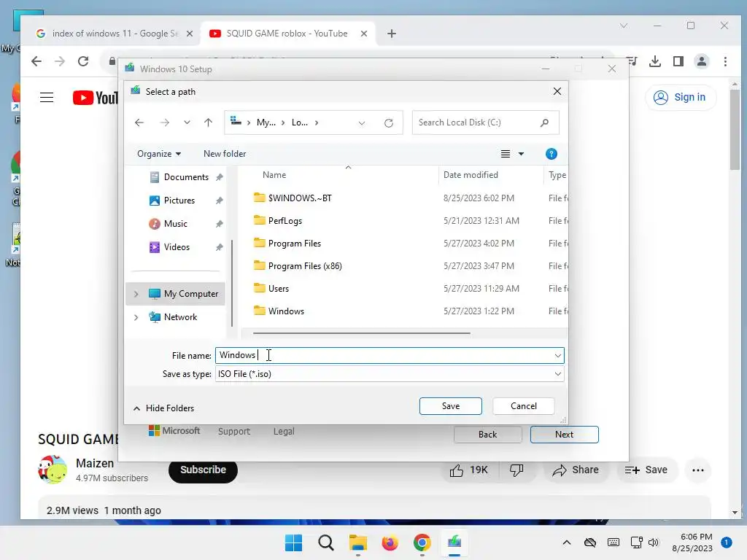Select the PerfLogs folder

285,221
